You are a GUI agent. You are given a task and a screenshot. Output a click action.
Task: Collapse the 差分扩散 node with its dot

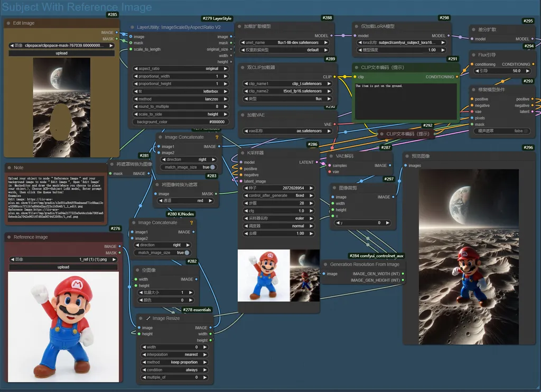pos(474,30)
